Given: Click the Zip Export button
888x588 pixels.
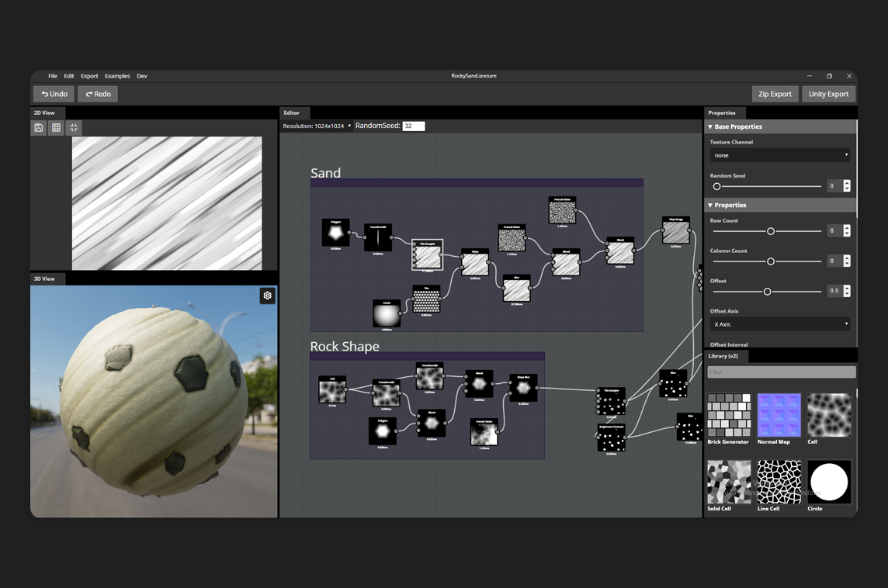Looking at the screenshot, I should point(775,94).
